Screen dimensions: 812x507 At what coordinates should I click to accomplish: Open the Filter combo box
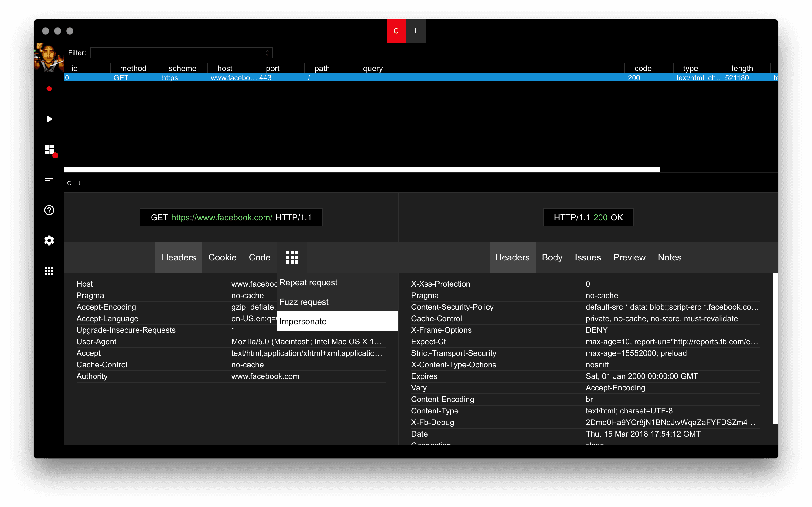click(182, 53)
